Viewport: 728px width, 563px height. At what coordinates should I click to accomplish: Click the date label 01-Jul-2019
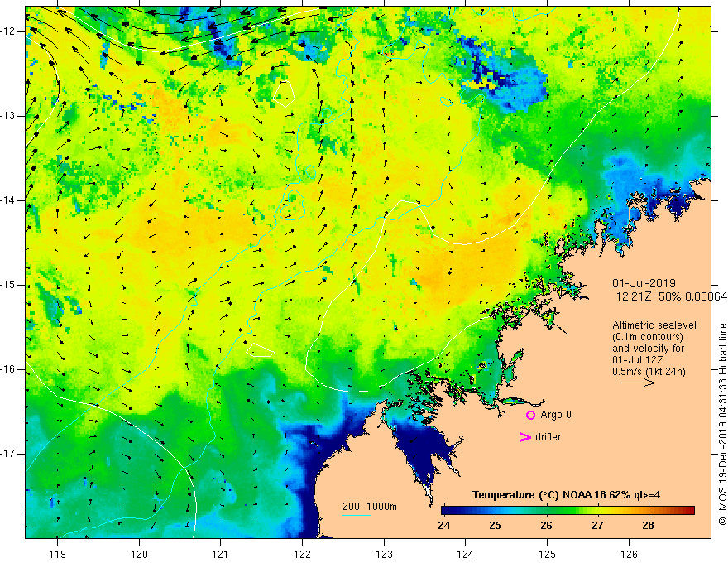pos(644,283)
